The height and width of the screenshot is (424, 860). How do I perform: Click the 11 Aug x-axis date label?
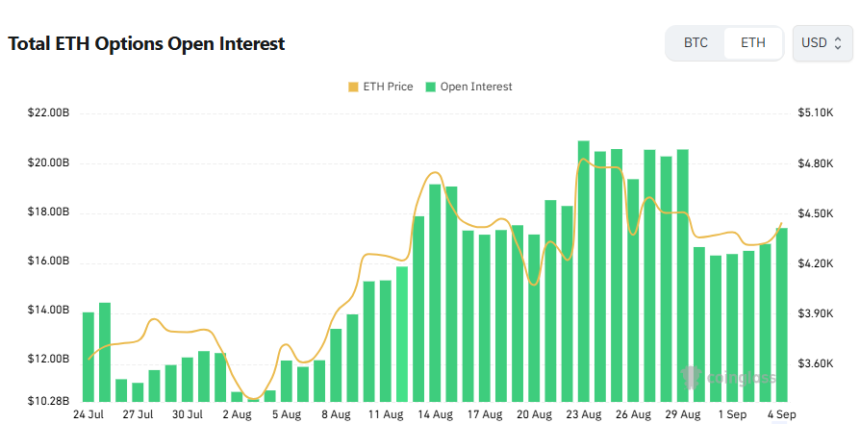point(385,413)
